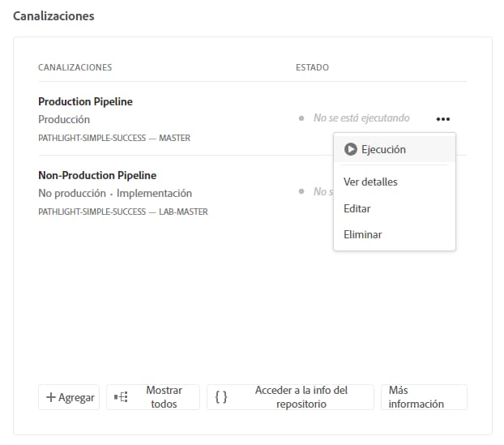Click the Canalizaciones column header
The height and width of the screenshot is (445, 504).
[x=75, y=67]
